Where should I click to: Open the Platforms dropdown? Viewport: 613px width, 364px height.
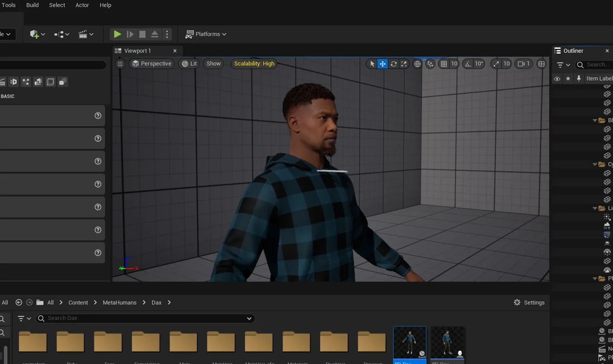tap(206, 34)
